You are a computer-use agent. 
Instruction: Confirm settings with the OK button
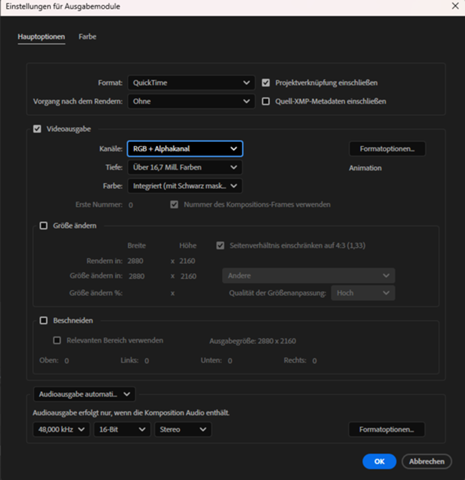[379, 461]
